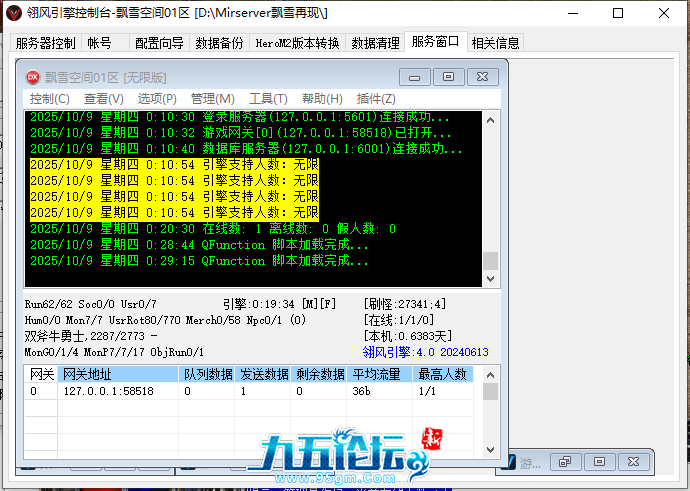The image size is (690, 491).
Task: Maximize the minimized 游... window at bottom
Action: [x=599, y=462]
